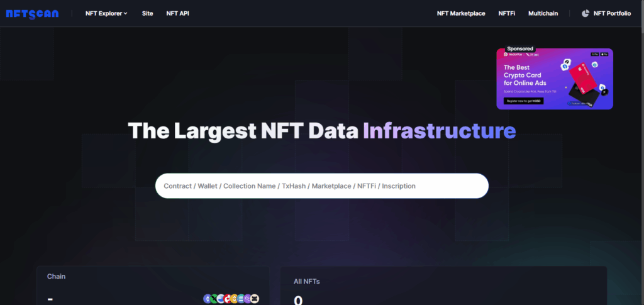The width and height of the screenshot is (644, 305).
Task: Expand the NFT Explorer dropdown
Action: (x=106, y=14)
